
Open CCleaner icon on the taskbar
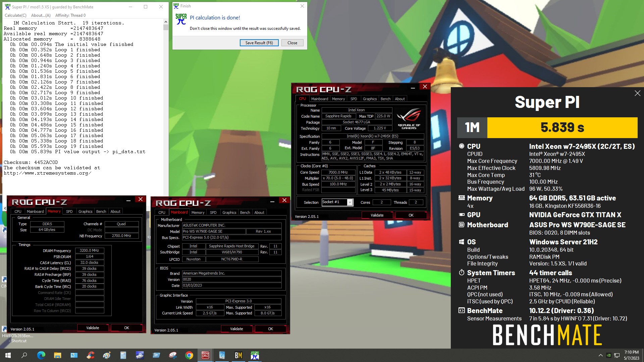pos(90,355)
